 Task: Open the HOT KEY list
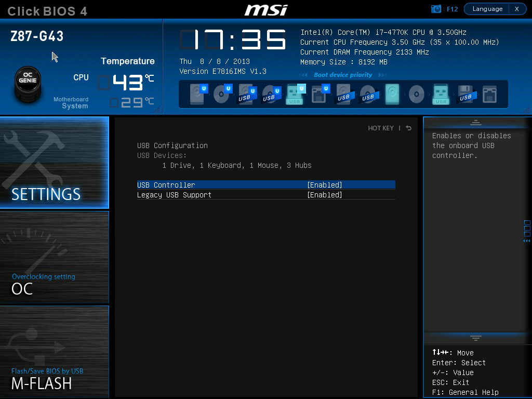(x=381, y=128)
